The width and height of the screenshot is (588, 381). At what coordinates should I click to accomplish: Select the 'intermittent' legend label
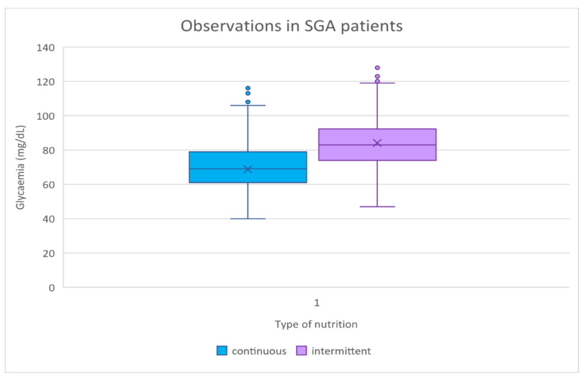[x=341, y=351]
